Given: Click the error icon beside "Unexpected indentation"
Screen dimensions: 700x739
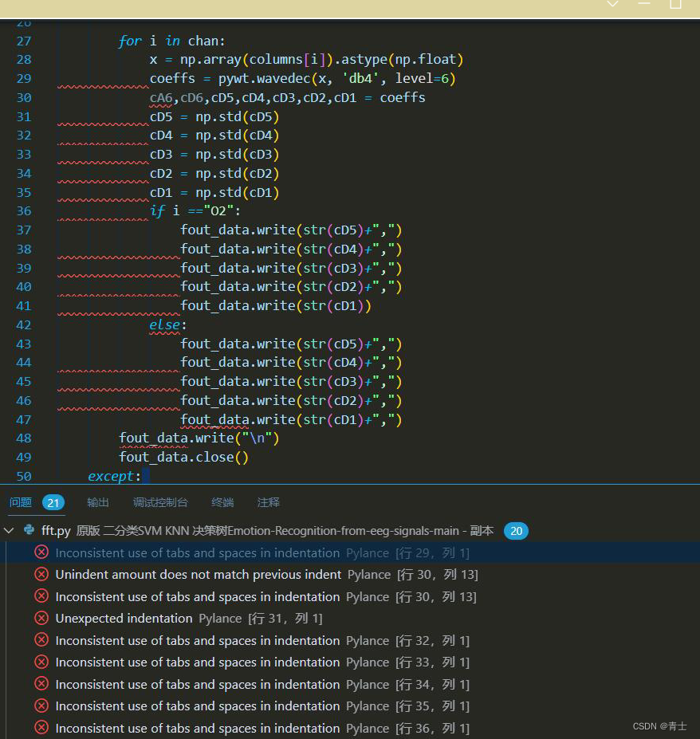Looking at the screenshot, I should pos(41,618).
